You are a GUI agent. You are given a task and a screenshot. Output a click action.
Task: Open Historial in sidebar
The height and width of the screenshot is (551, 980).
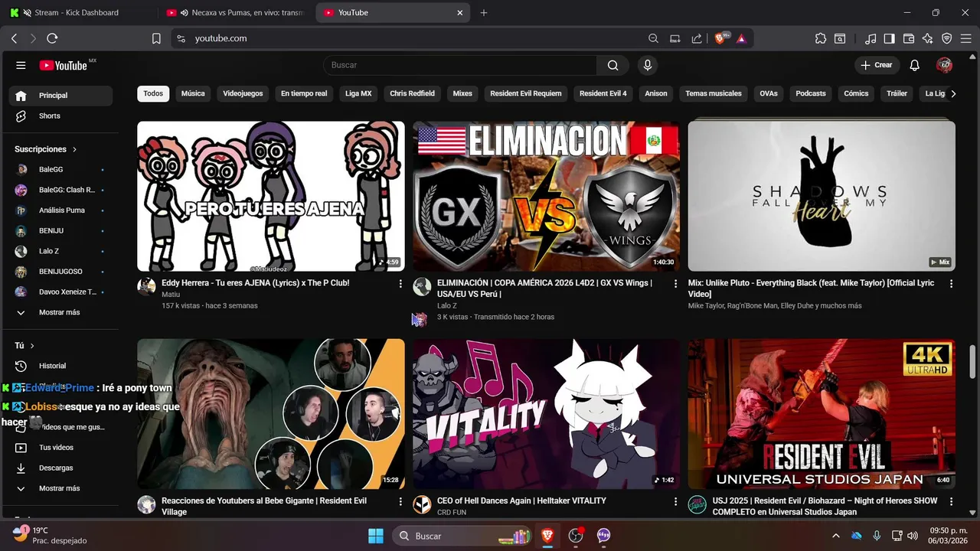[x=60, y=366]
